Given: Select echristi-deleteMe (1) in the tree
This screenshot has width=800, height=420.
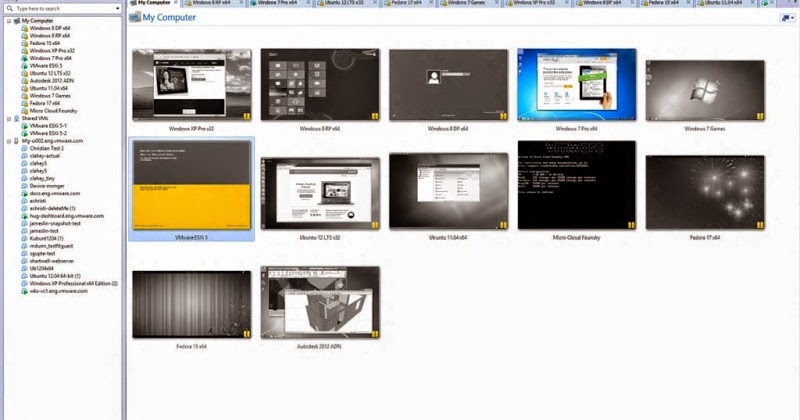Looking at the screenshot, I should [x=52, y=208].
